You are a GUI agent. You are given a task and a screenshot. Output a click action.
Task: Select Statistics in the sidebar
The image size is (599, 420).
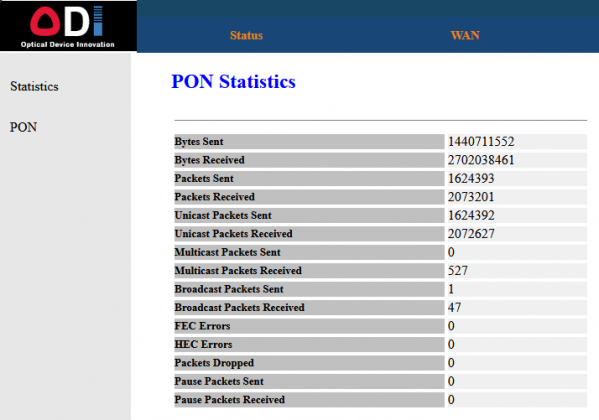34,86
